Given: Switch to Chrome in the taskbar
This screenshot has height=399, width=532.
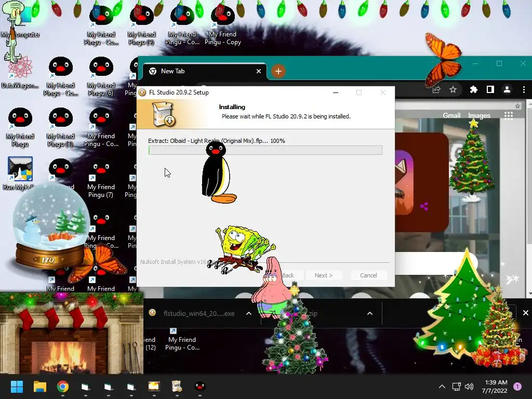Looking at the screenshot, I should [x=63, y=387].
